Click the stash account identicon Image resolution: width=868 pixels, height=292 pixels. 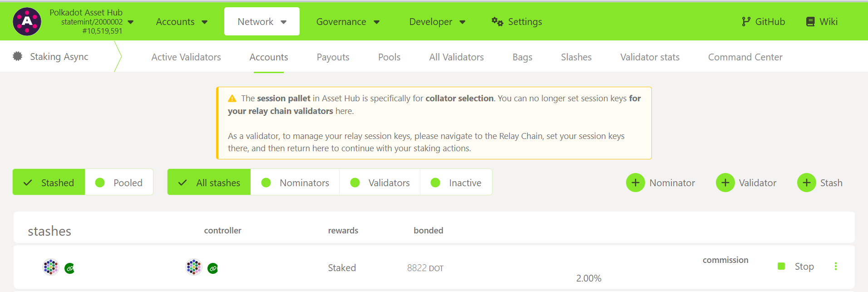[50, 267]
